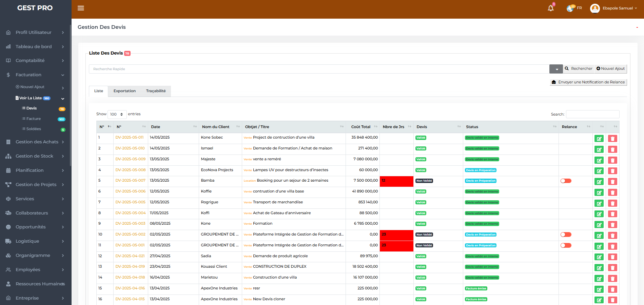The height and width of the screenshot is (305, 644).
Task: Click the Tableau de bord sidebar icon
Action: [8, 46]
